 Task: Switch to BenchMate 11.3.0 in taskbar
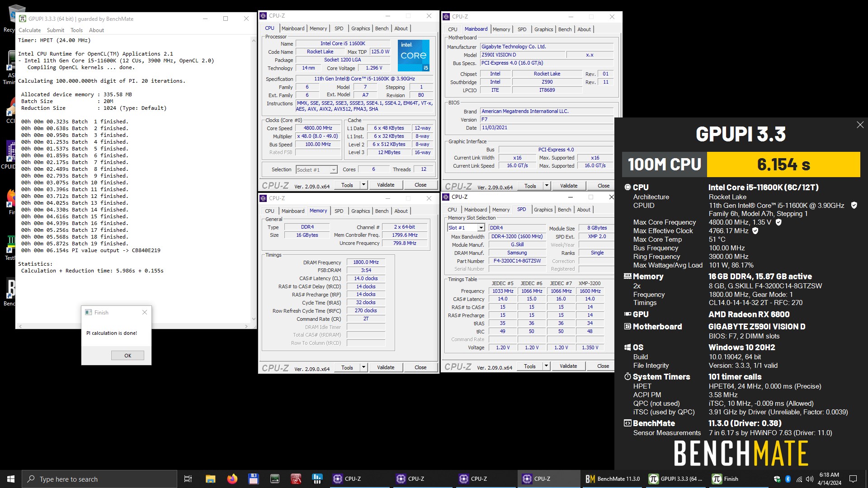(613, 479)
